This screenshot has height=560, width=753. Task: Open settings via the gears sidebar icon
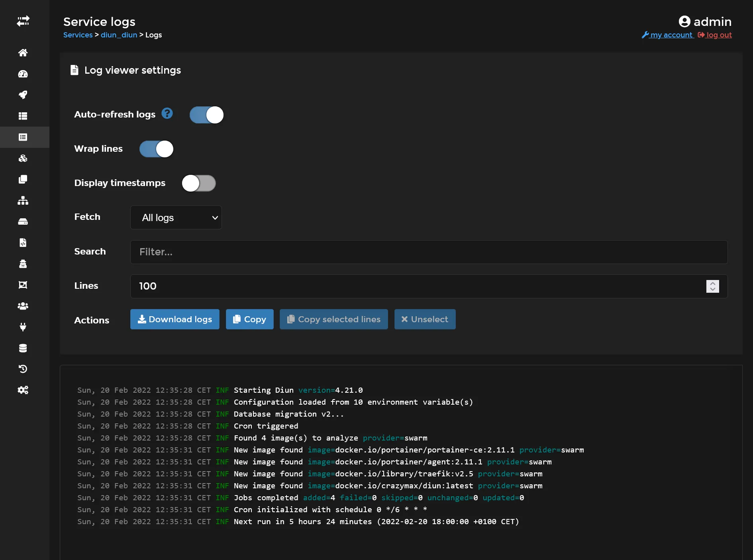tap(23, 390)
